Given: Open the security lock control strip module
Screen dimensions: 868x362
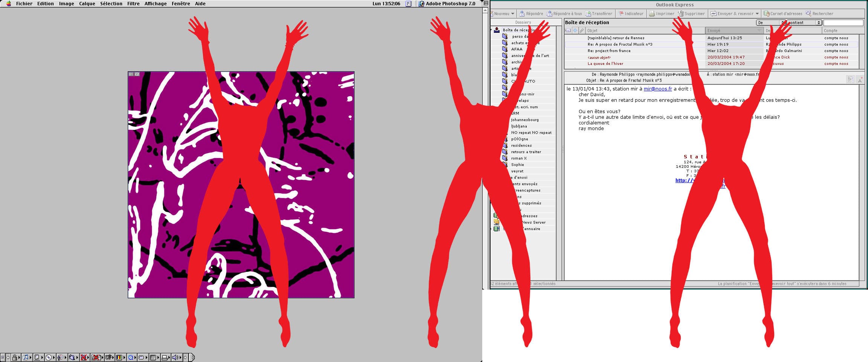Looking at the screenshot, I should pyautogui.click(x=16, y=357).
